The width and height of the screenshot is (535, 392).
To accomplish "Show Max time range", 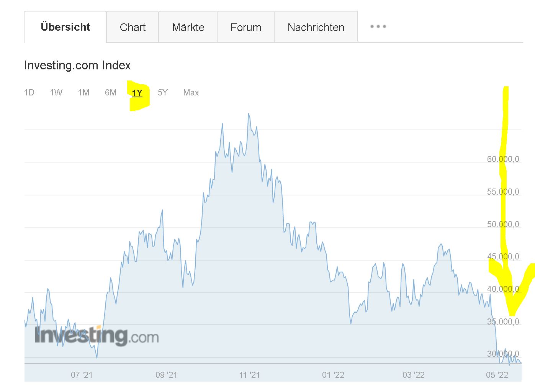I will tap(191, 93).
